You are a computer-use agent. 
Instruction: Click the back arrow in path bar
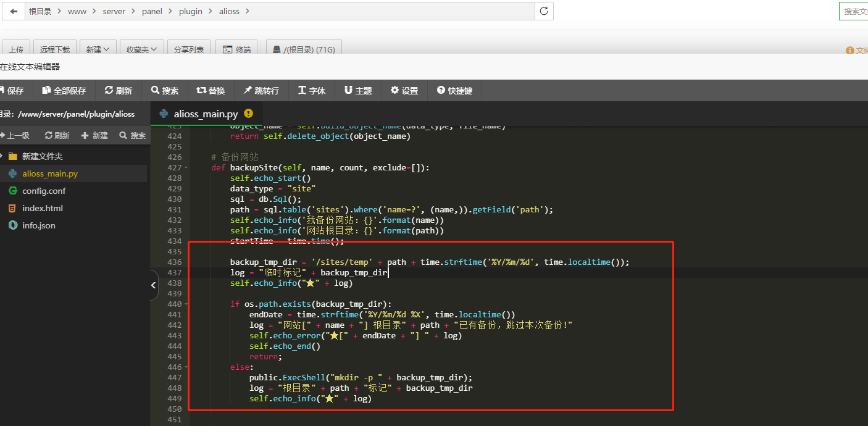pos(14,11)
